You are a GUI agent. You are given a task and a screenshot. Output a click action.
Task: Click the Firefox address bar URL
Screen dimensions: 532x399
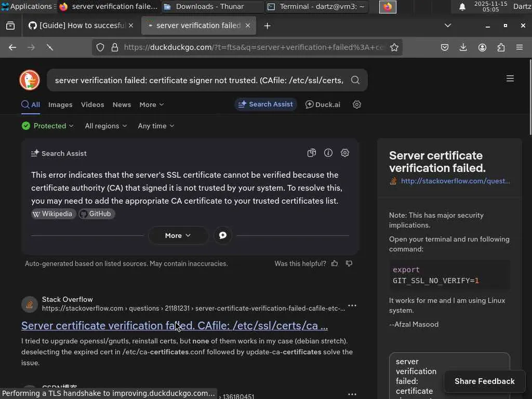click(x=253, y=47)
